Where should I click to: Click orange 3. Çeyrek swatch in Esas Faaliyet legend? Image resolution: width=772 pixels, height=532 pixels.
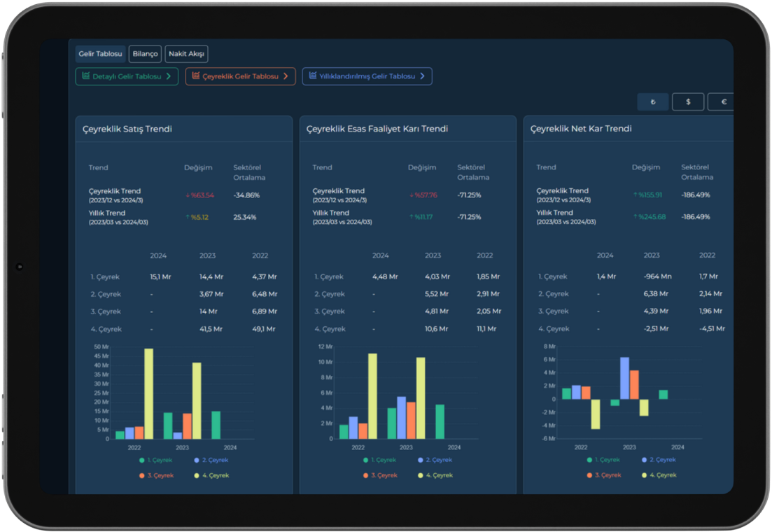pyautogui.click(x=365, y=475)
